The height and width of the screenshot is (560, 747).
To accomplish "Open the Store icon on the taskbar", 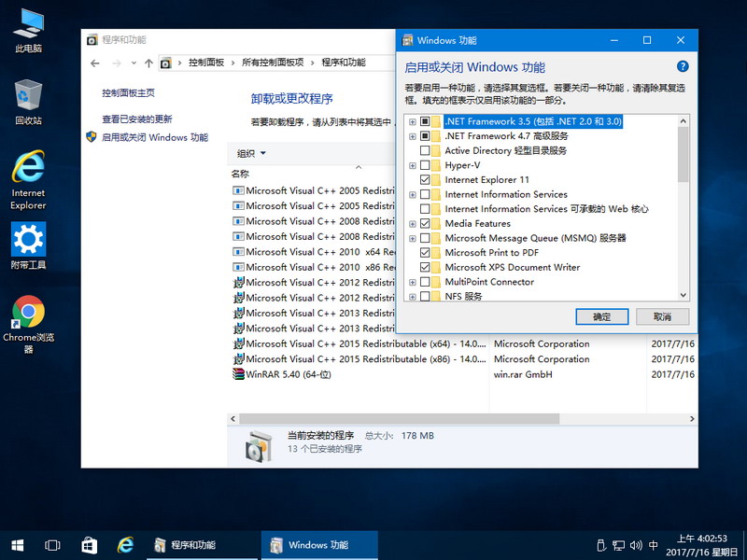I will pos(89,545).
